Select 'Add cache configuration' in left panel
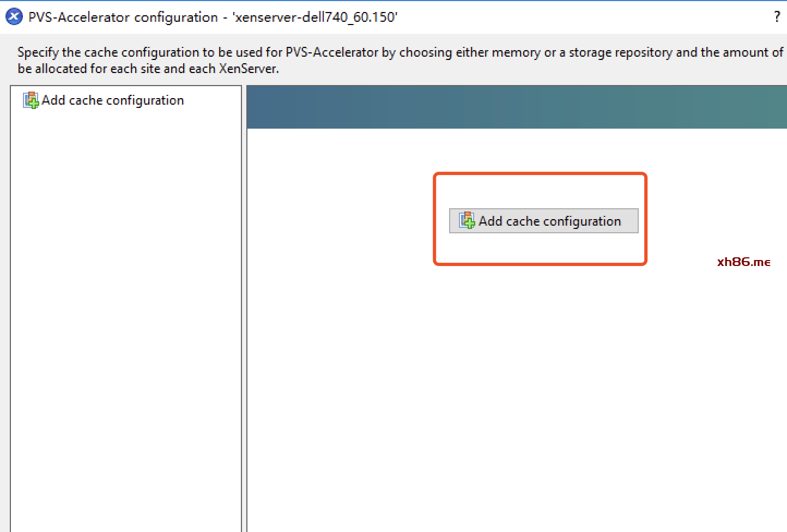 (112, 100)
